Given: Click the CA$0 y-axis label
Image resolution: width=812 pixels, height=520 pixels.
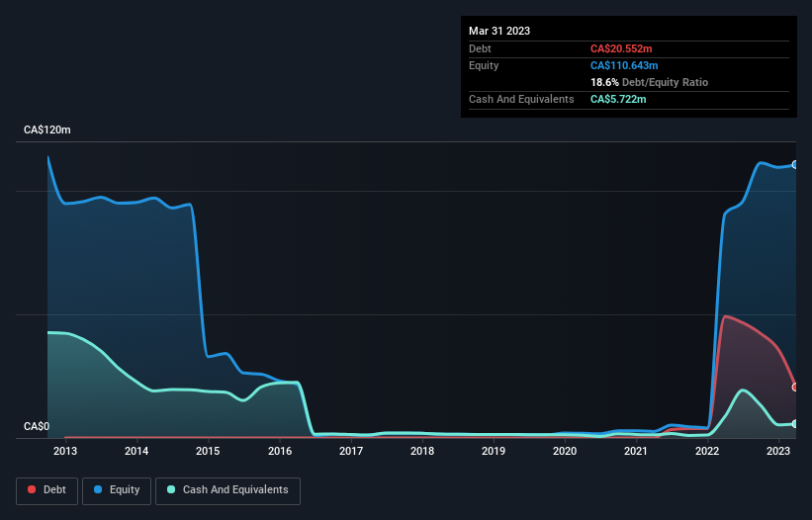Looking at the screenshot, I should [x=37, y=426].
